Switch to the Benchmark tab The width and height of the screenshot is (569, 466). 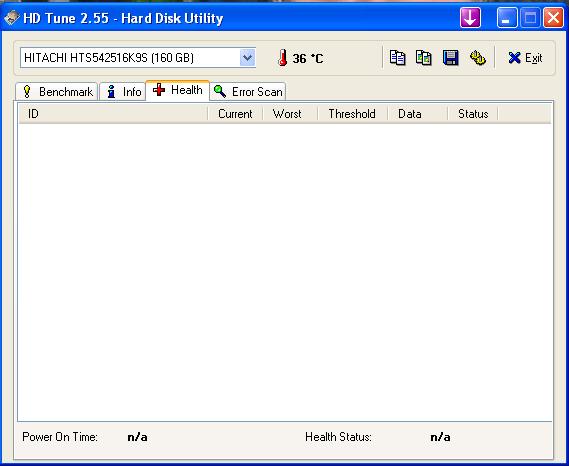coord(57,91)
